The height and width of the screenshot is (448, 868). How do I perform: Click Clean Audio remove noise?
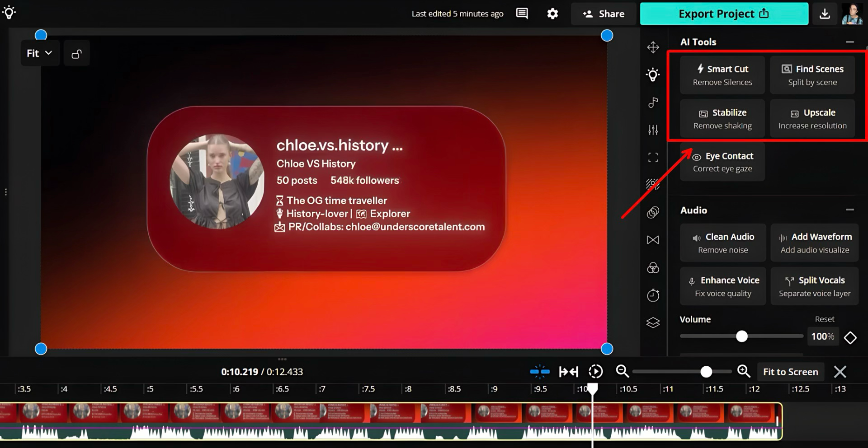click(x=723, y=243)
